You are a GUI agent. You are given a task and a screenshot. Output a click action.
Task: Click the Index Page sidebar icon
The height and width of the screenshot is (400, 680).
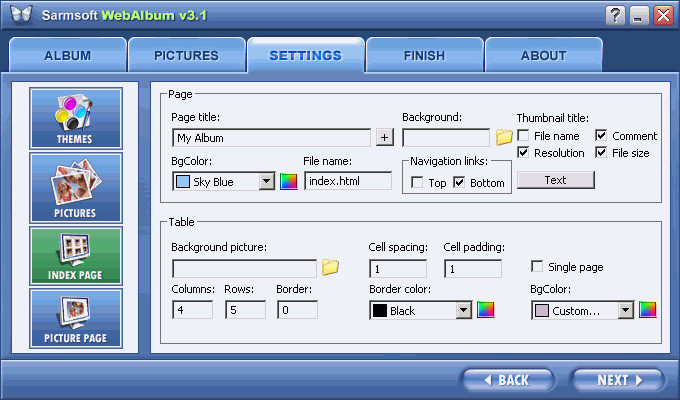tap(76, 256)
